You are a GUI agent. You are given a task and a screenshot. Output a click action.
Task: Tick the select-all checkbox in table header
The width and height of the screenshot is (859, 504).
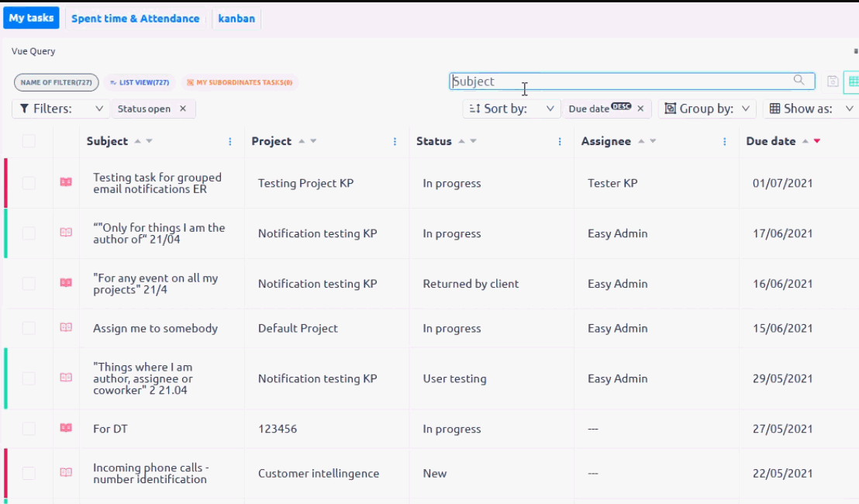point(29,141)
